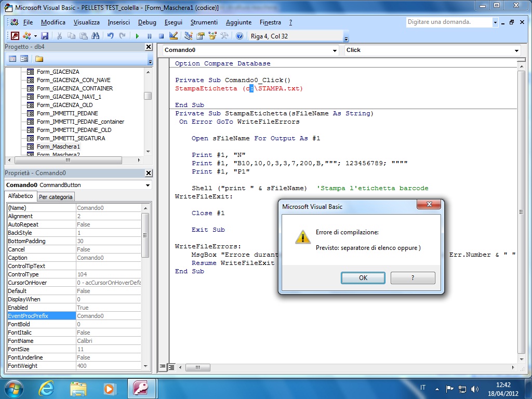Open Find with the binoculars icon

(x=96, y=36)
